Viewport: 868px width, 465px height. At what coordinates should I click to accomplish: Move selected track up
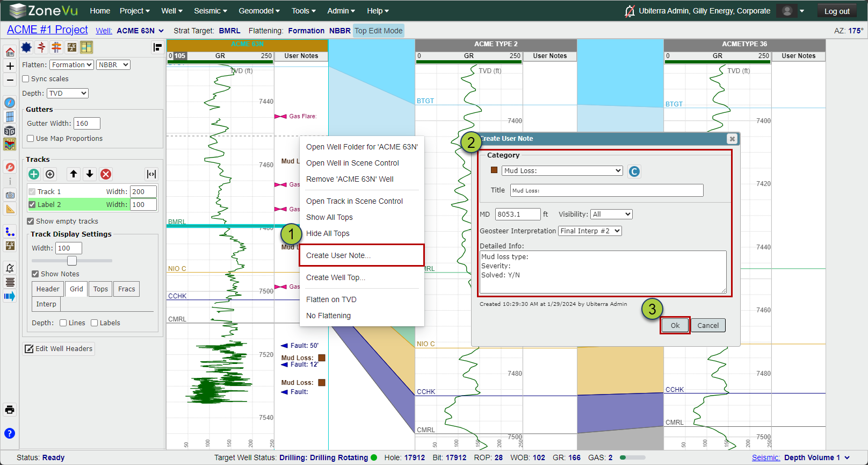[x=74, y=174]
